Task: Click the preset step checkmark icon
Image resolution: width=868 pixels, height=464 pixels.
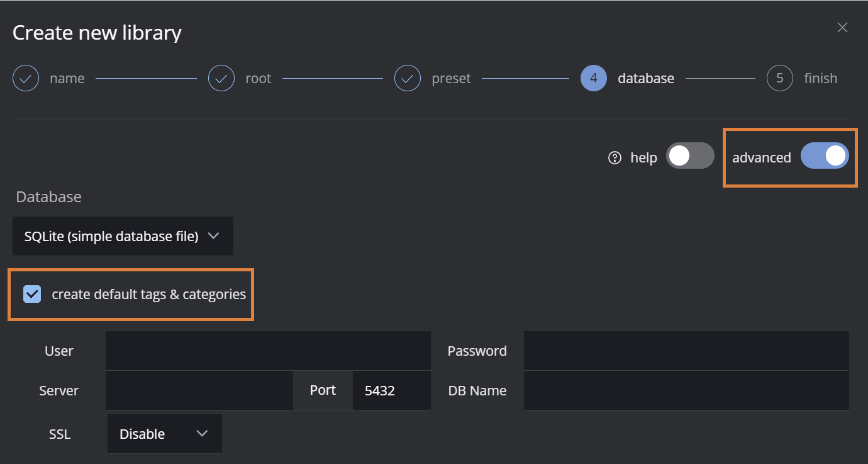Action: 408,79
